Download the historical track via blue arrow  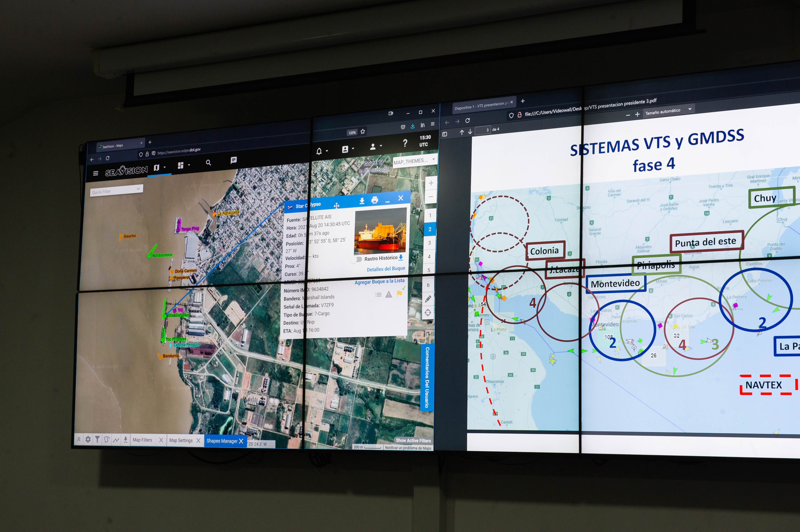[x=401, y=258]
